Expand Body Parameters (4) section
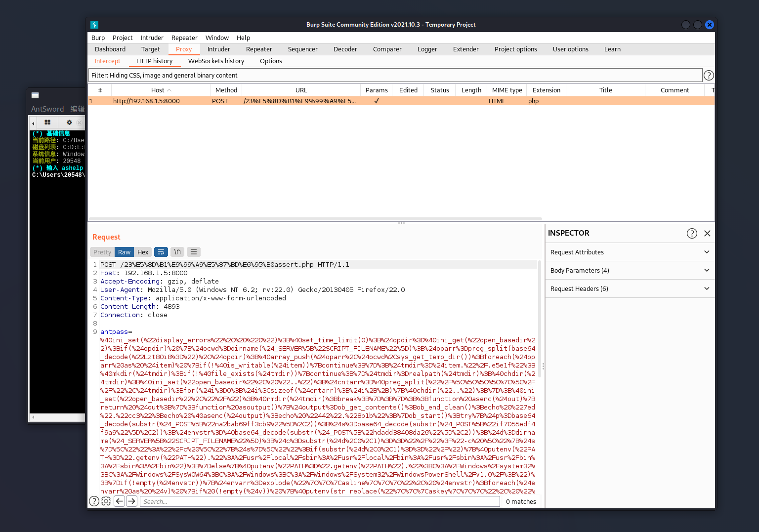Image resolution: width=759 pixels, height=532 pixels. click(630, 270)
